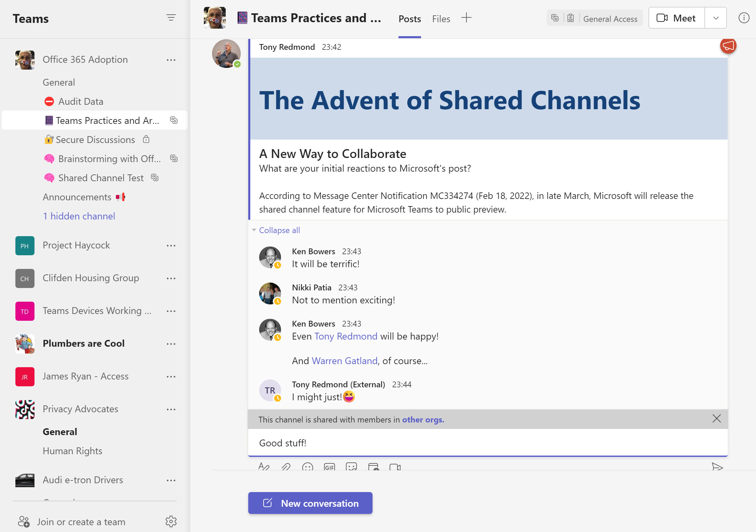
Task: Click the TR avatar of external Tony Redmond
Action: coord(270,390)
